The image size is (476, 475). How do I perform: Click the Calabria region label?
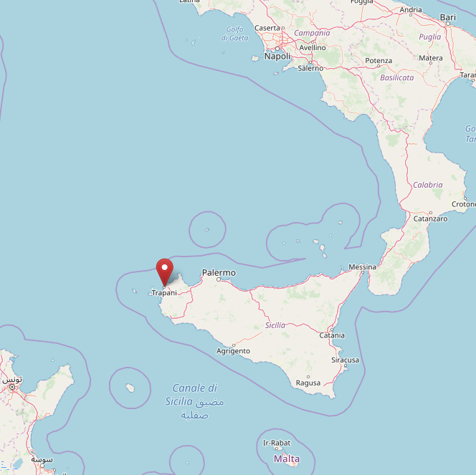pyautogui.click(x=428, y=185)
